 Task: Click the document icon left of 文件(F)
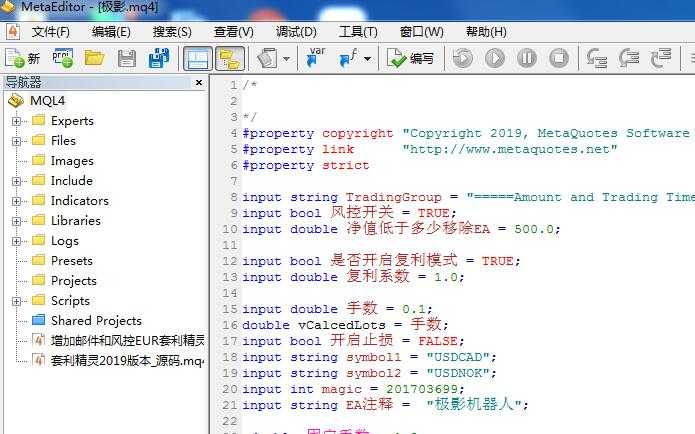tap(13, 32)
